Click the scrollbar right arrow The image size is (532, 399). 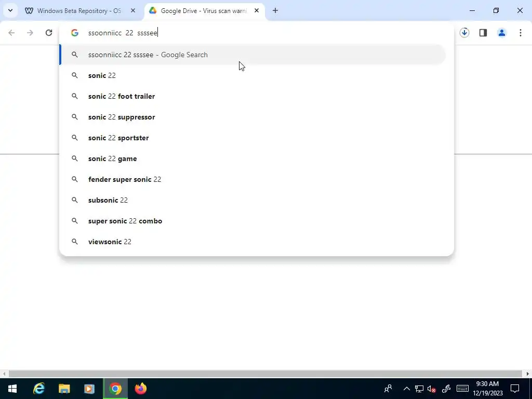tap(528, 374)
